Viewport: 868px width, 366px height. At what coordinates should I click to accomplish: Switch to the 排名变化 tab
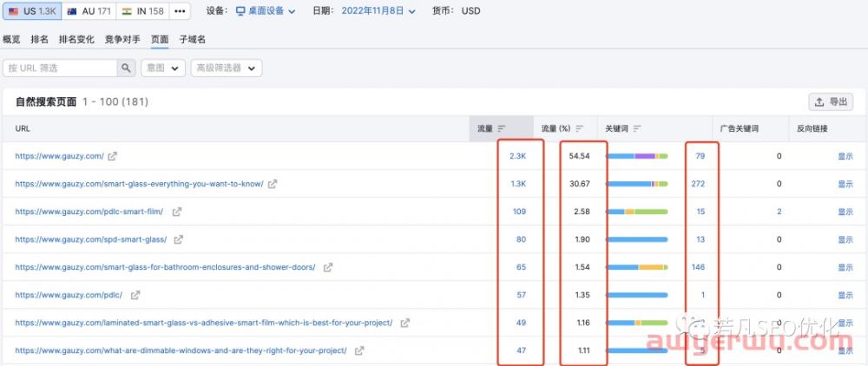point(76,39)
